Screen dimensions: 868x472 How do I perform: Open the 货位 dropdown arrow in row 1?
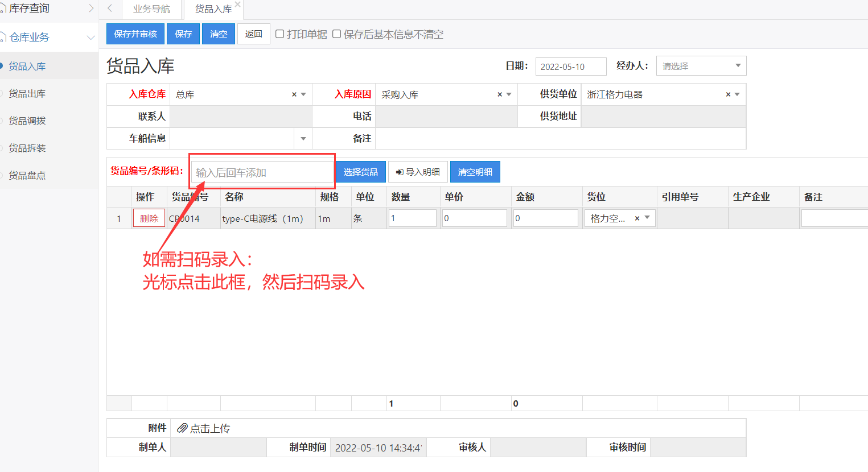coord(647,218)
